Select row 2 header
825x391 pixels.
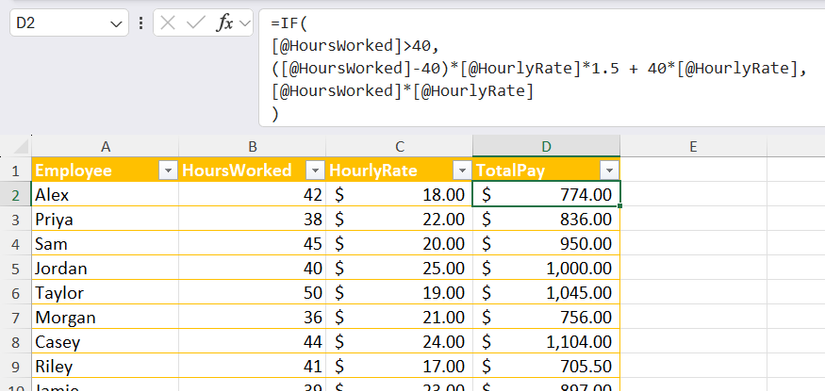click(x=15, y=195)
